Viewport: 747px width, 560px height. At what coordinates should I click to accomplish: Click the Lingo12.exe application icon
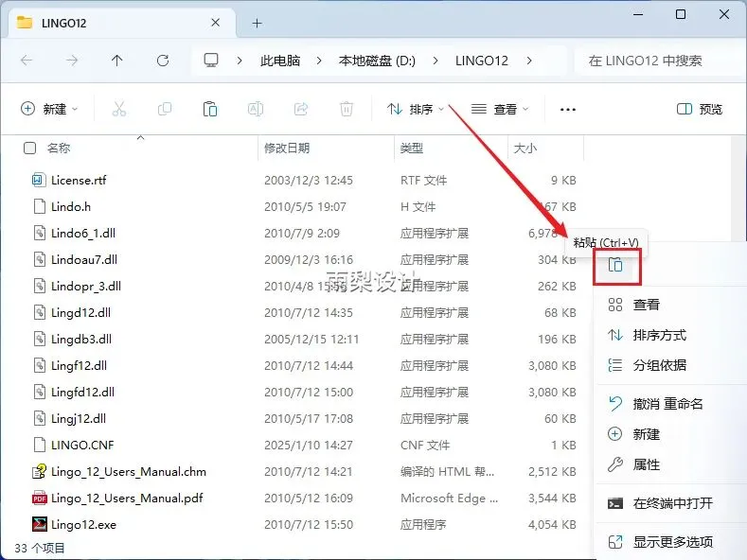coord(40,524)
